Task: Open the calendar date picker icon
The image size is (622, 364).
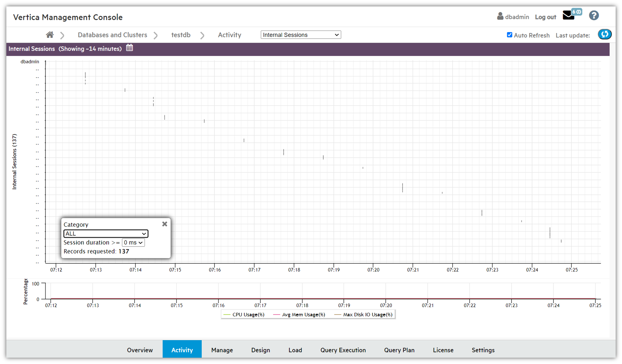Action: click(x=129, y=48)
